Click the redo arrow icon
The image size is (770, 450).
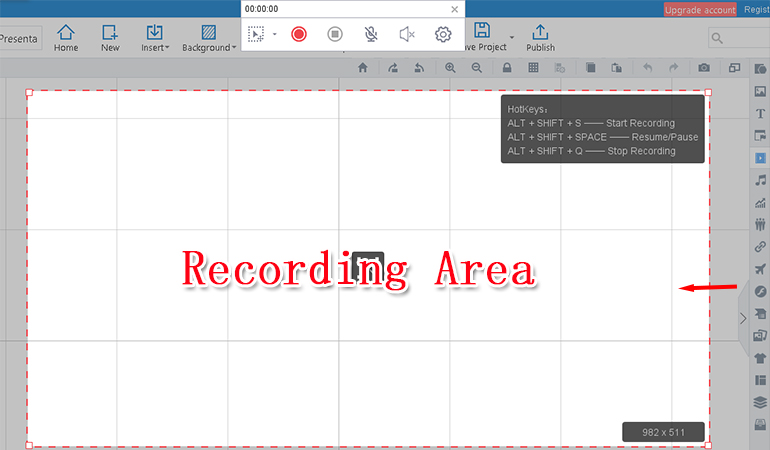tap(674, 68)
